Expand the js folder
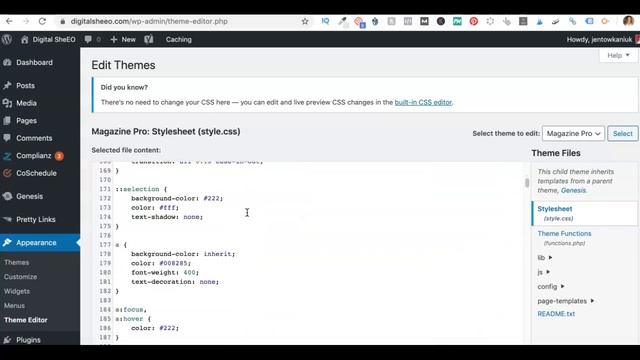 544,272
